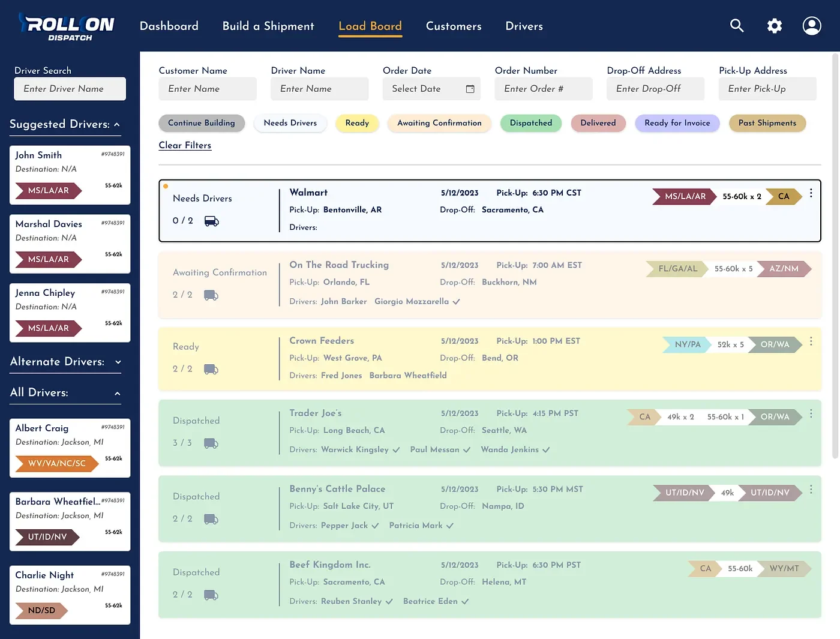Screen dimensions: 840x639
Task: Toggle the Awaiting Confirmation filter chip
Action: point(439,123)
